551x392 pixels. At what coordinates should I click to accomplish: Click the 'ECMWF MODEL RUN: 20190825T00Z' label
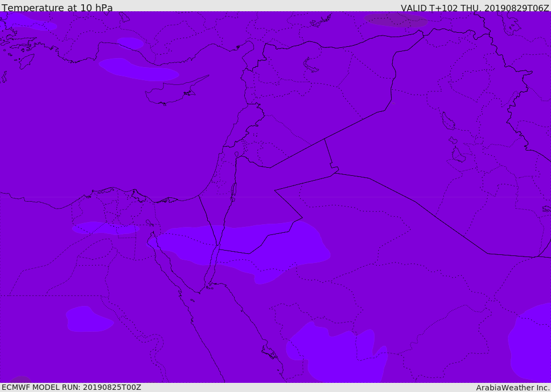tap(72, 387)
